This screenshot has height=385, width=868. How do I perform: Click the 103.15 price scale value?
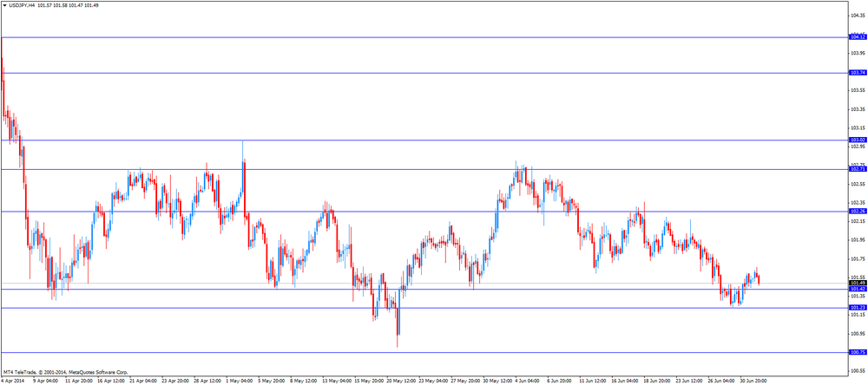coord(858,127)
